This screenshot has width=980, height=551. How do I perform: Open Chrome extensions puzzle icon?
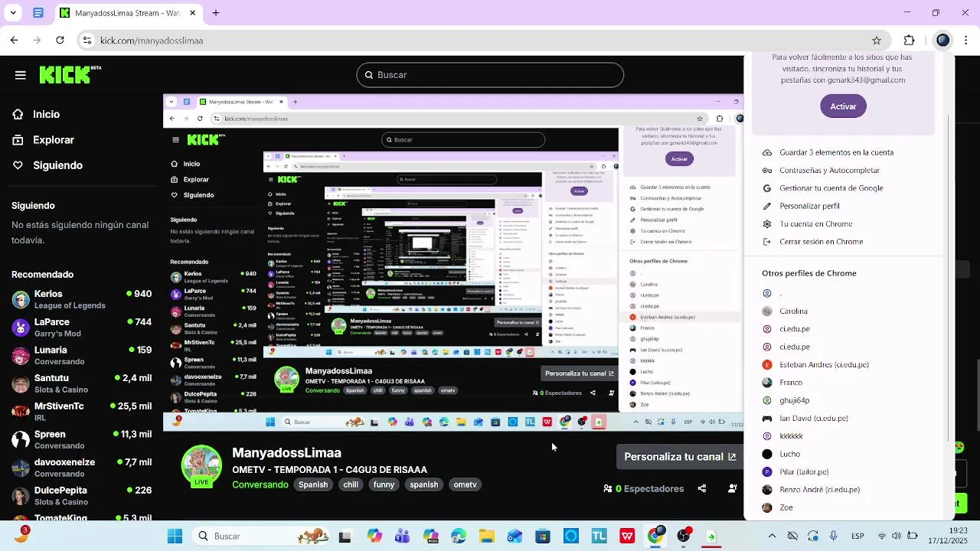(910, 41)
